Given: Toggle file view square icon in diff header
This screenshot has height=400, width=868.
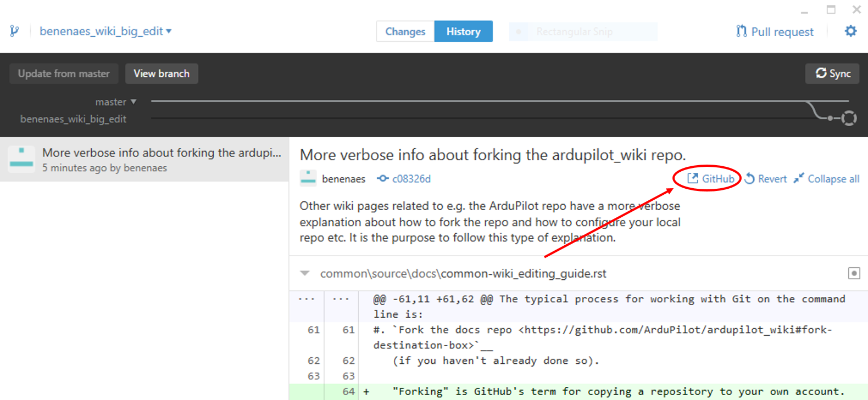Looking at the screenshot, I should pyautogui.click(x=854, y=273).
